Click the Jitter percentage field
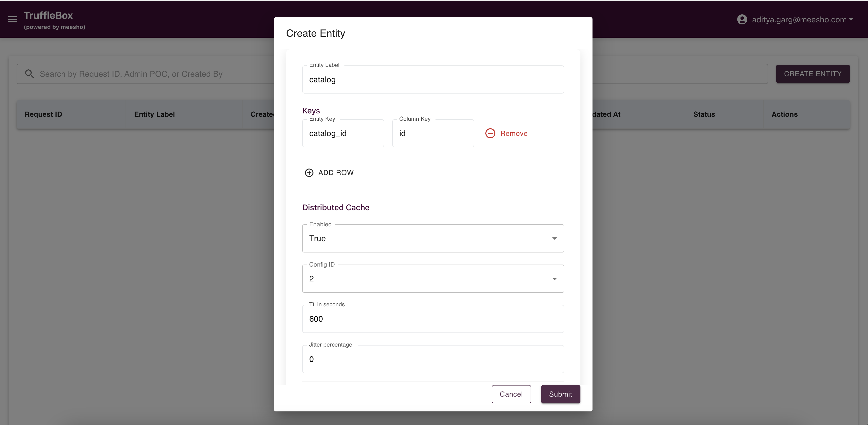 coord(433,359)
